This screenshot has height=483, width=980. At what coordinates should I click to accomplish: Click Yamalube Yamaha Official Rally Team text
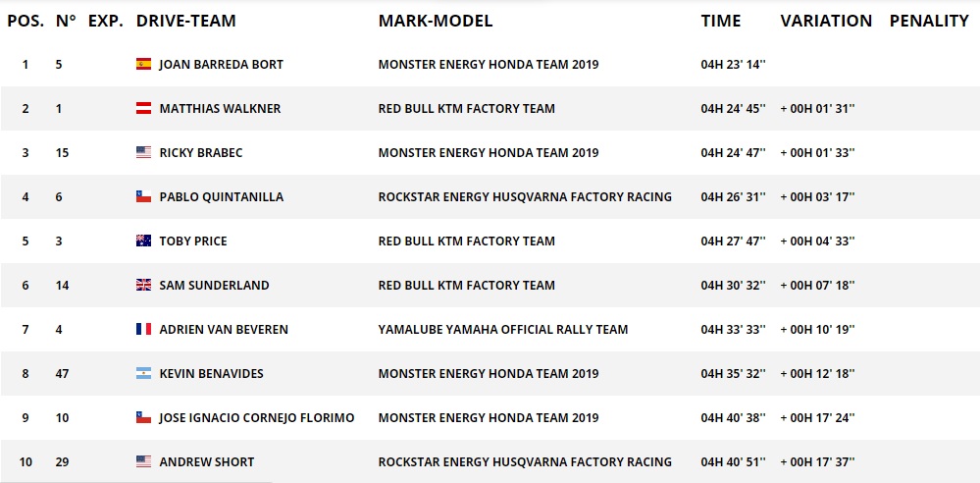click(x=503, y=330)
